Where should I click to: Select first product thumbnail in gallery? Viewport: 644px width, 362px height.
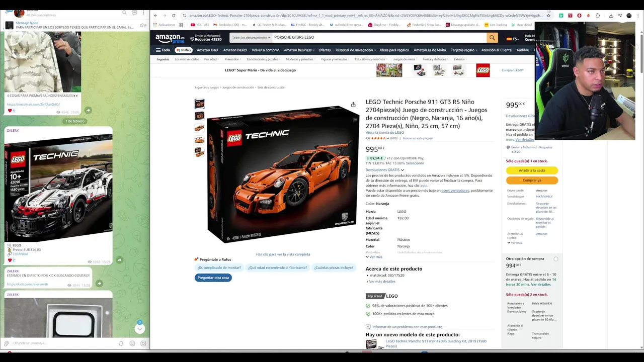click(200, 104)
